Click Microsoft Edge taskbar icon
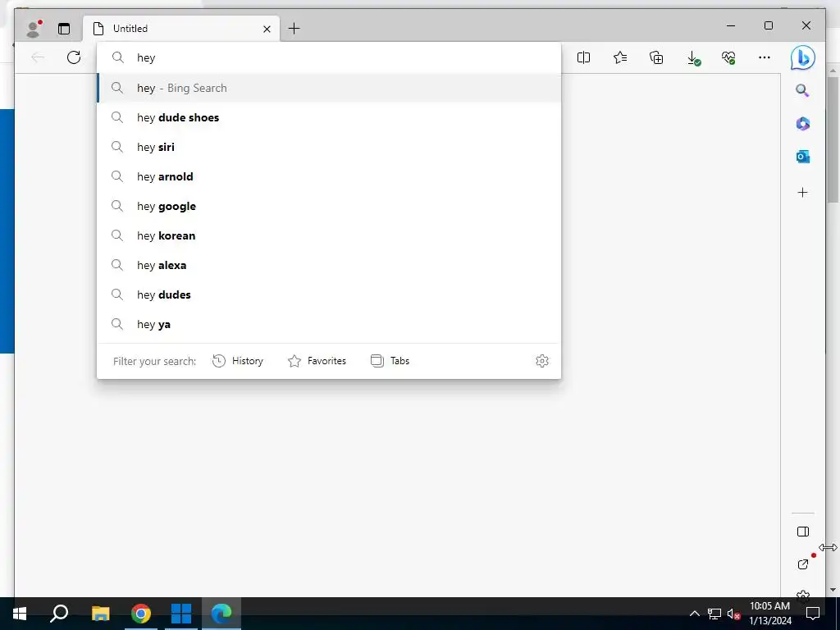 click(221, 614)
